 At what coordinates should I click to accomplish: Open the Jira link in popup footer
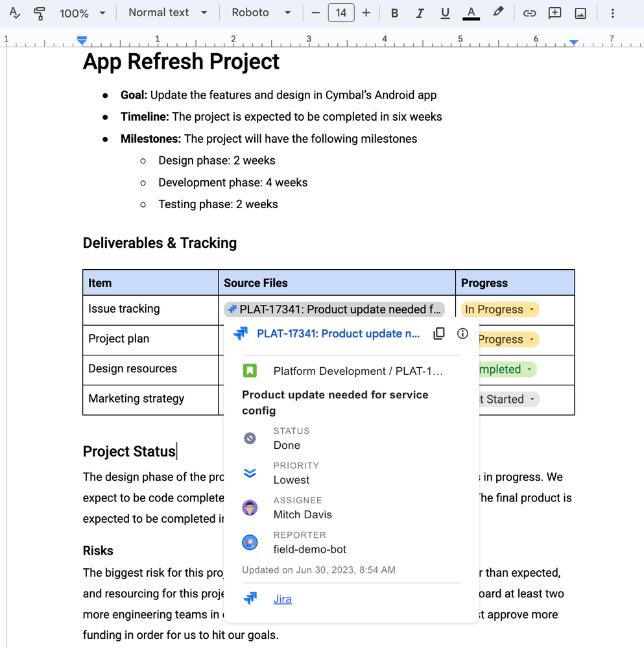pos(283,599)
